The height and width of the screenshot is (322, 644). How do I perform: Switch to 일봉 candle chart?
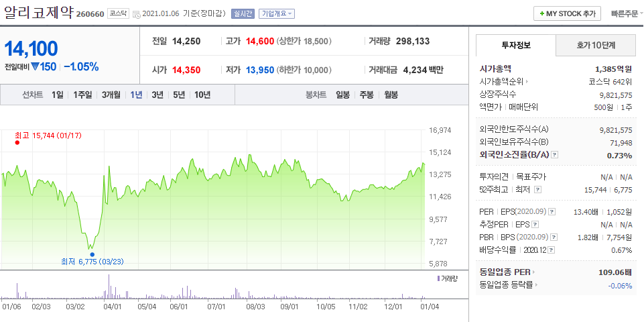click(342, 95)
